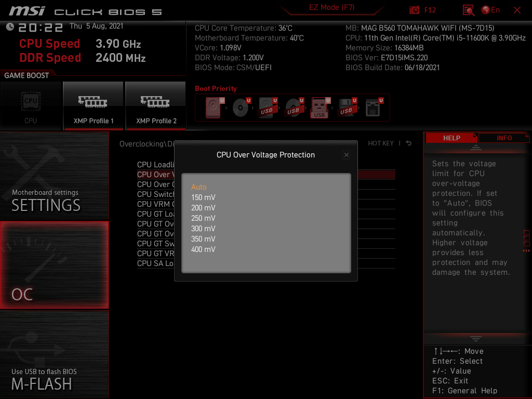Open the BIOS search magnifier icon
Viewport: 532px width, 399px height.
click(469, 10)
